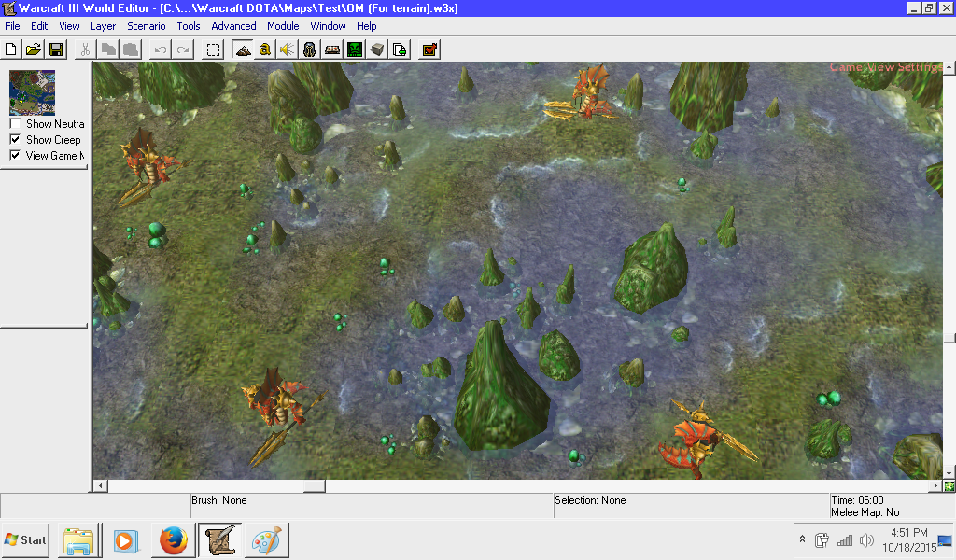Click the taskbar clock 4:51 PM
Screen dimensions: 956x560
pos(909,533)
